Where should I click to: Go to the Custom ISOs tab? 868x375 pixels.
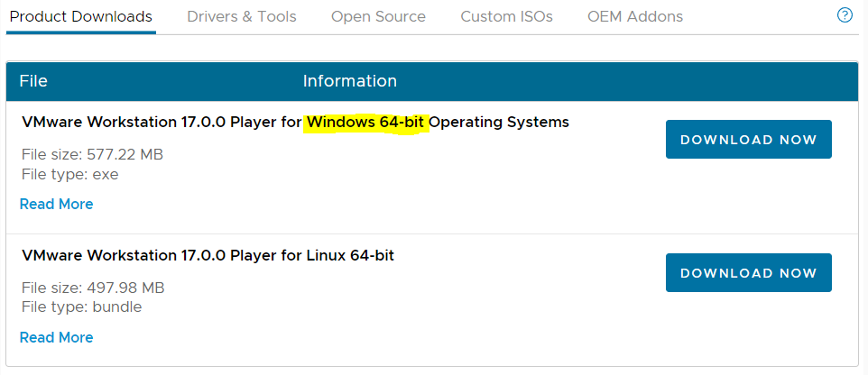coord(506,16)
